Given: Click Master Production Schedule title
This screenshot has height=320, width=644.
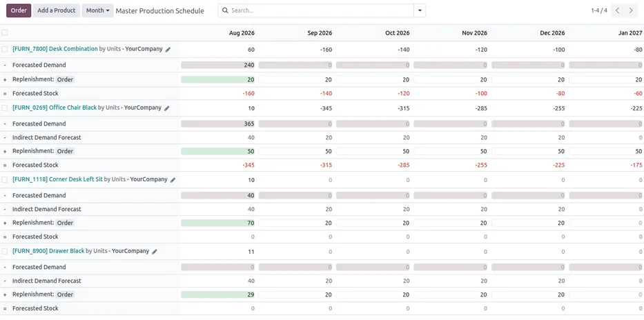Looking at the screenshot, I should 159,10.
